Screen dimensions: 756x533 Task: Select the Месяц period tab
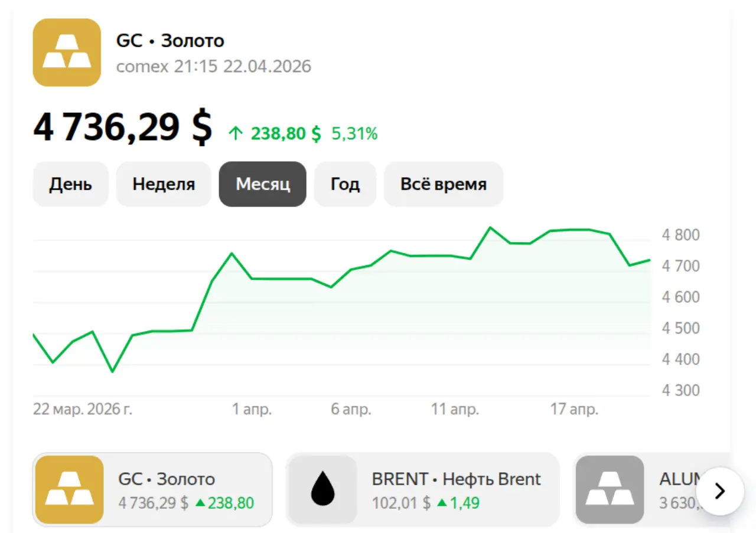coord(263,184)
